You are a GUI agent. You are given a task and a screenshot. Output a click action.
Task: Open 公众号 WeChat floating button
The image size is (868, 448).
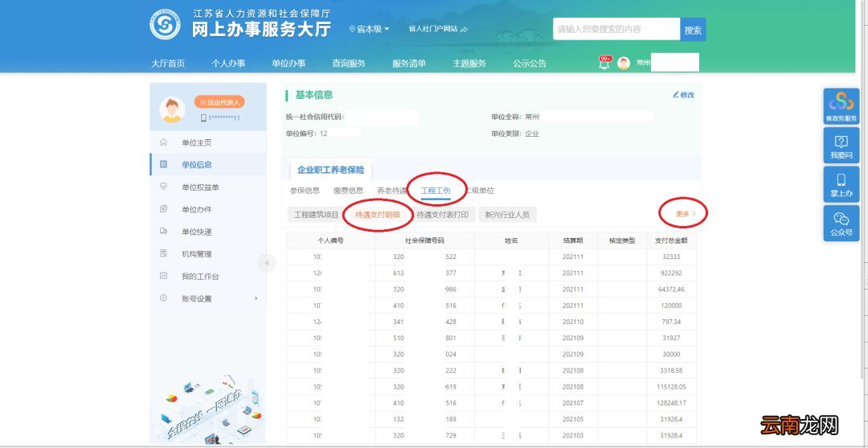tap(841, 223)
